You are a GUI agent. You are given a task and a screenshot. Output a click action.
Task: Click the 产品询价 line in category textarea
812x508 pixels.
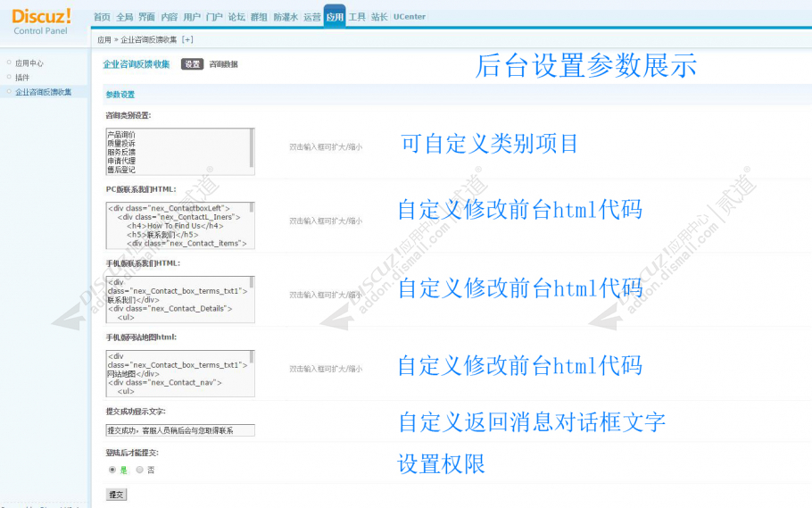coord(121,135)
